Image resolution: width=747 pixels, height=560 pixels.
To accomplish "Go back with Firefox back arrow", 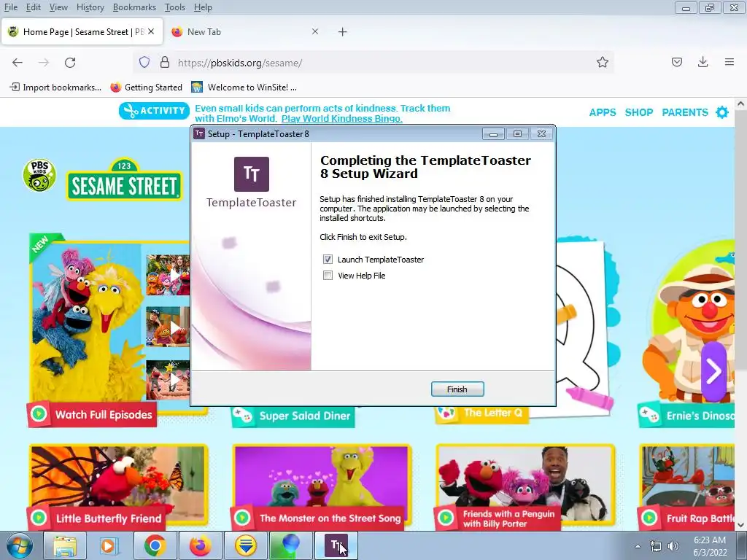I will click(18, 63).
